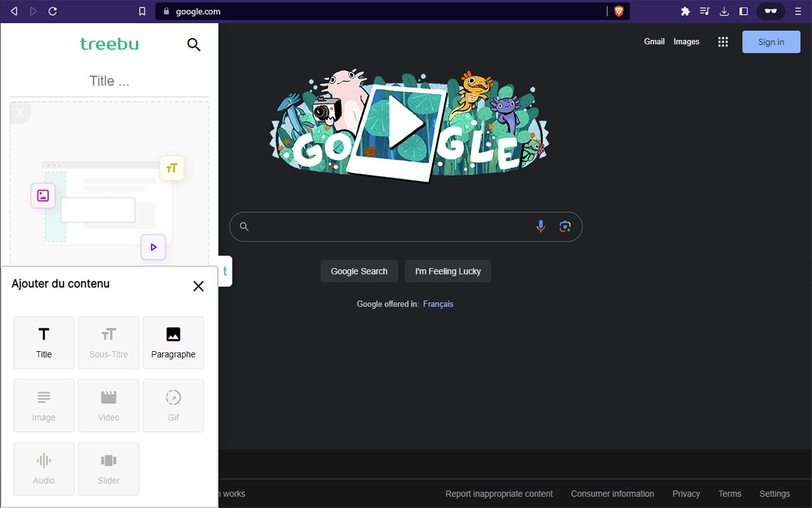The height and width of the screenshot is (508, 812).
Task: Close the Ajouter du contenu panel
Action: 199,286
